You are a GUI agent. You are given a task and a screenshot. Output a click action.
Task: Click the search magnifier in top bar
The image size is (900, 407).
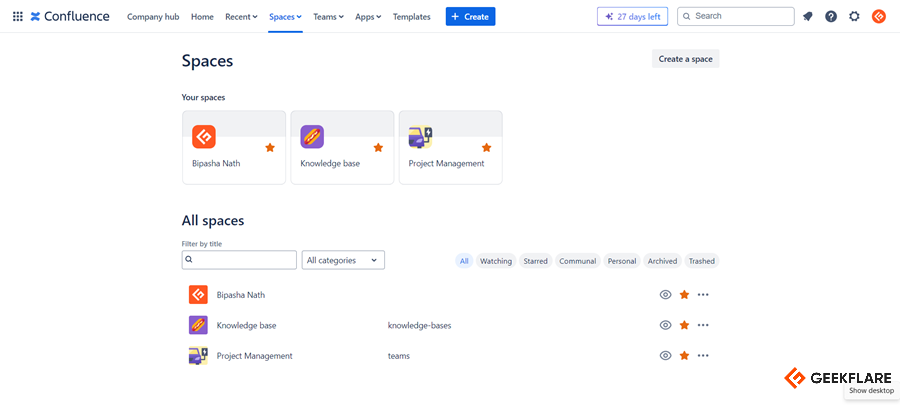point(686,17)
